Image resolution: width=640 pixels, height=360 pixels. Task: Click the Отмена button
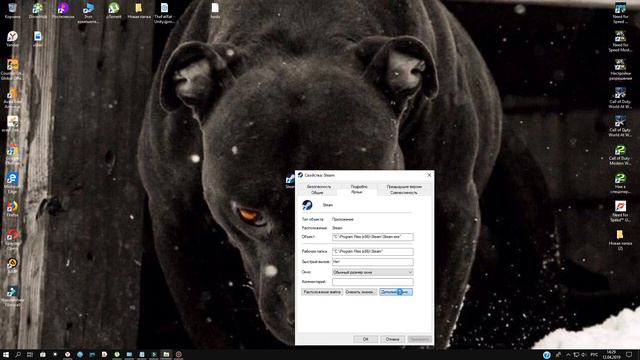click(x=392, y=339)
